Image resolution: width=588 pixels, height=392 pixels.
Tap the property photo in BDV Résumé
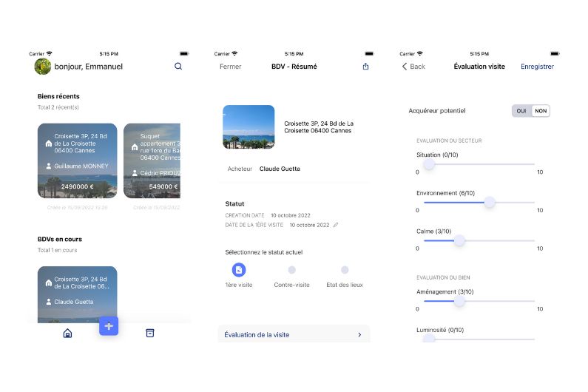tap(249, 126)
